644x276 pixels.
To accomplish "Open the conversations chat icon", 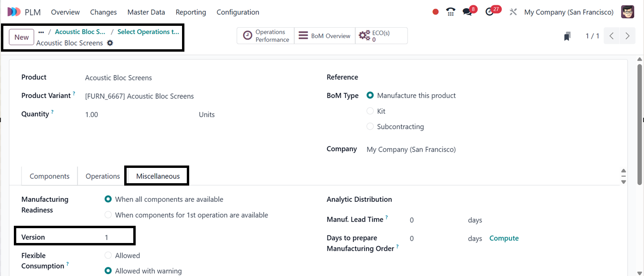I will click(x=467, y=12).
